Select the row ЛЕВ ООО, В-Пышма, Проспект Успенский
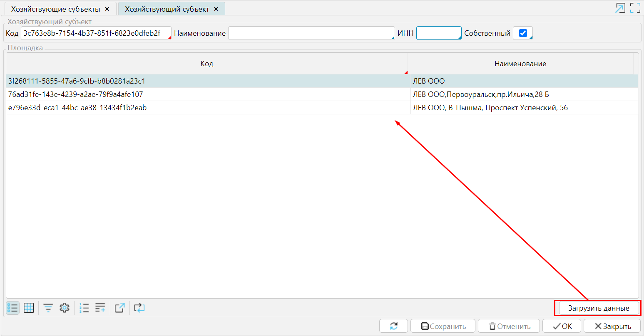This screenshot has height=336, width=644. tap(490, 108)
